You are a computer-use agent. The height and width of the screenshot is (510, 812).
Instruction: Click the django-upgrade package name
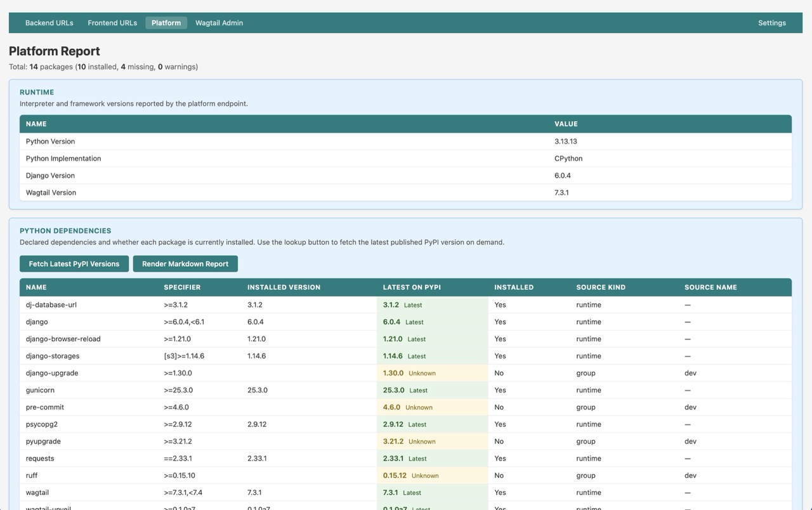pyautogui.click(x=52, y=374)
